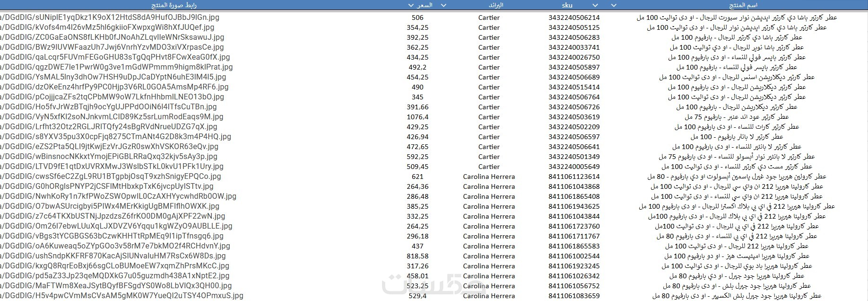Select price cell 434,25
Viewport: 868px width, 301px height.
pos(417,57)
